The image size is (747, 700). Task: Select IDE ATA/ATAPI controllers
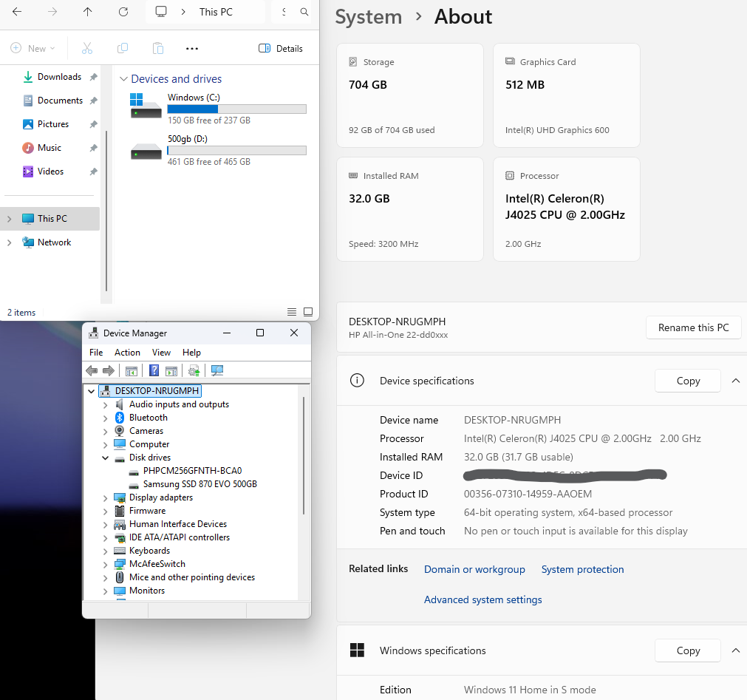click(179, 537)
